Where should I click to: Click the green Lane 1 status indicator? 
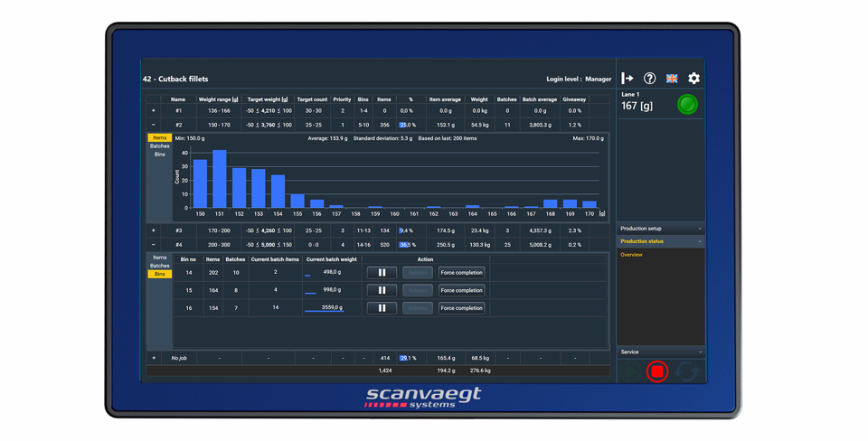[687, 105]
